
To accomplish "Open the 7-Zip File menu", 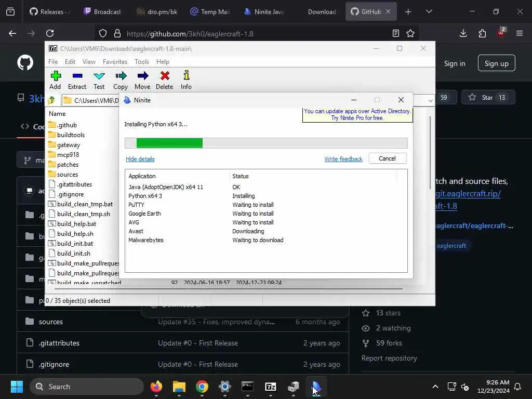I will [x=53, y=62].
